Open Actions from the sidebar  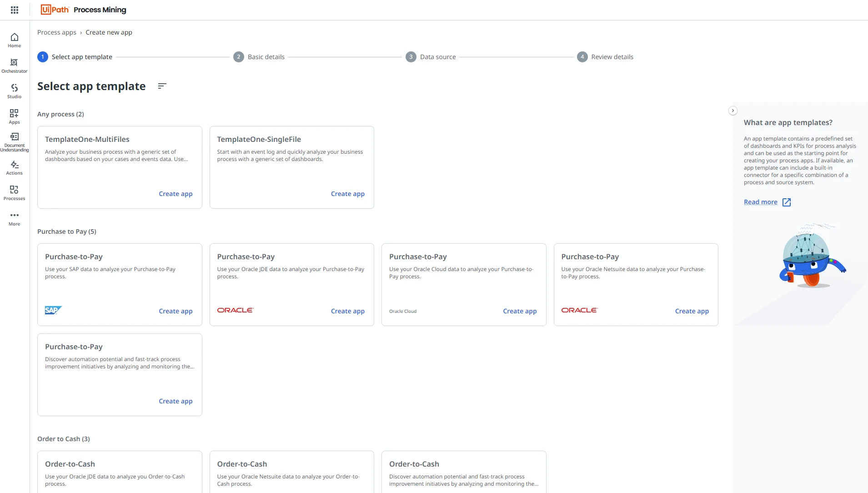tap(15, 168)
